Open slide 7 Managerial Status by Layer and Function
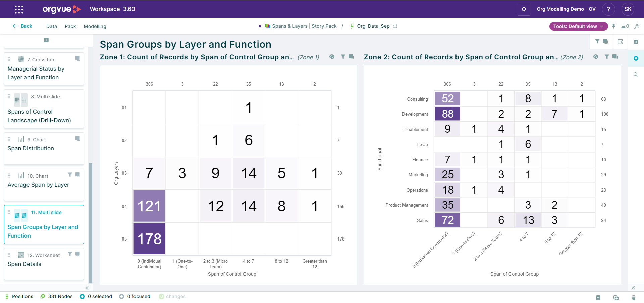 pyautogui.click(x=44, y=69)
